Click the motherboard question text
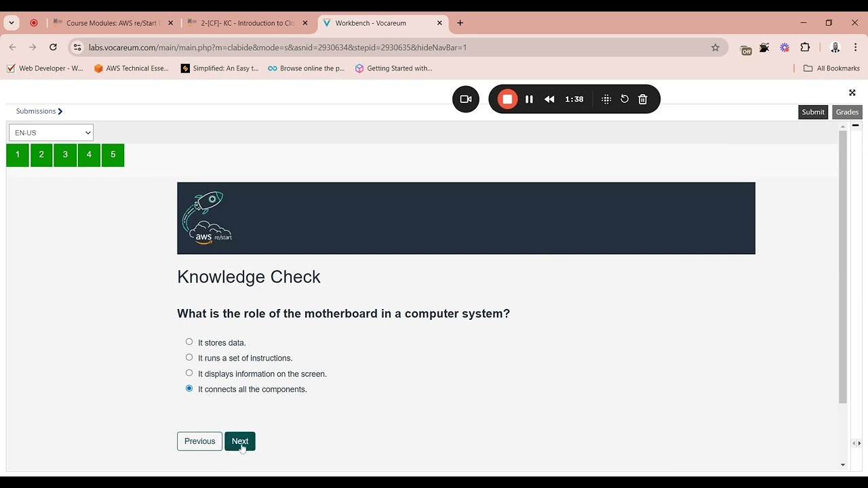The height and width of the screenshot is (488, 868). (343, 314)
